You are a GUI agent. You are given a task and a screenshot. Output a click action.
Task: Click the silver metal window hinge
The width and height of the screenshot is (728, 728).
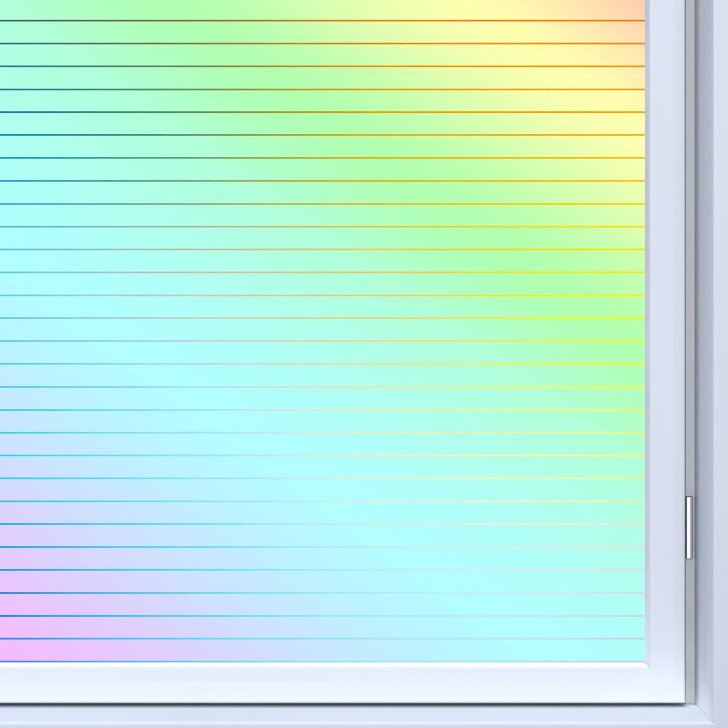point(689,527)
